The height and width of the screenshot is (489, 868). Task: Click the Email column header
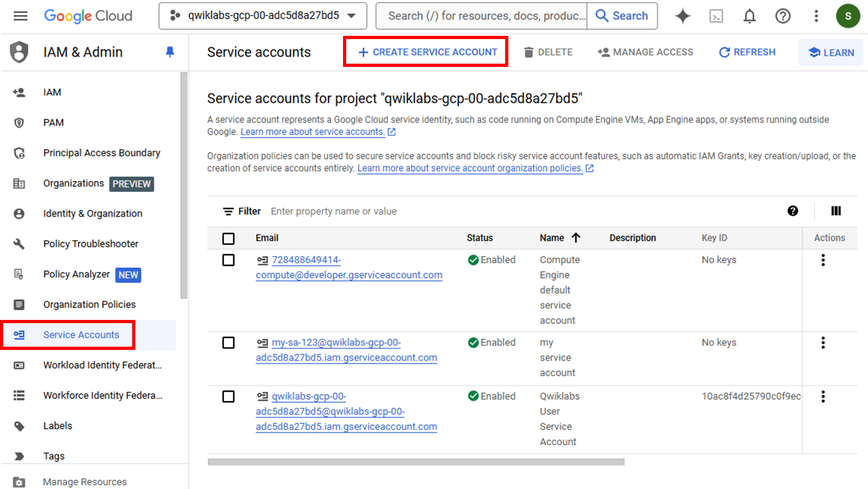click(267, 238)
